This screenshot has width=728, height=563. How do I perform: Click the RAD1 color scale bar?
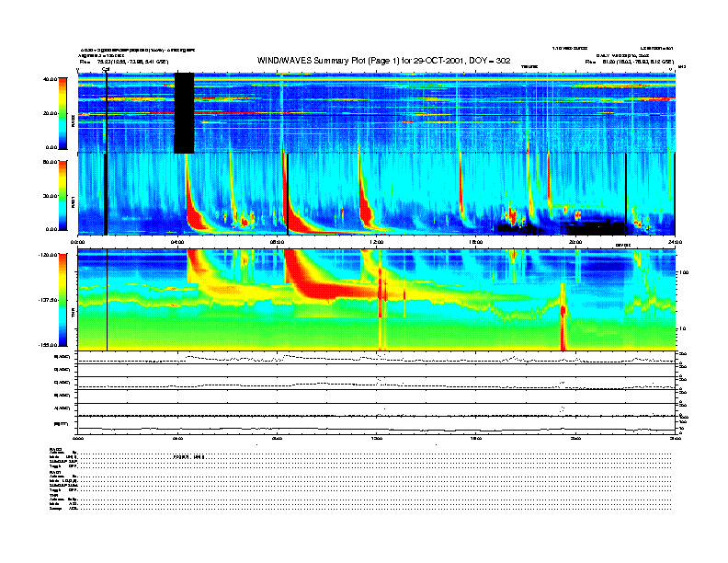63,195
